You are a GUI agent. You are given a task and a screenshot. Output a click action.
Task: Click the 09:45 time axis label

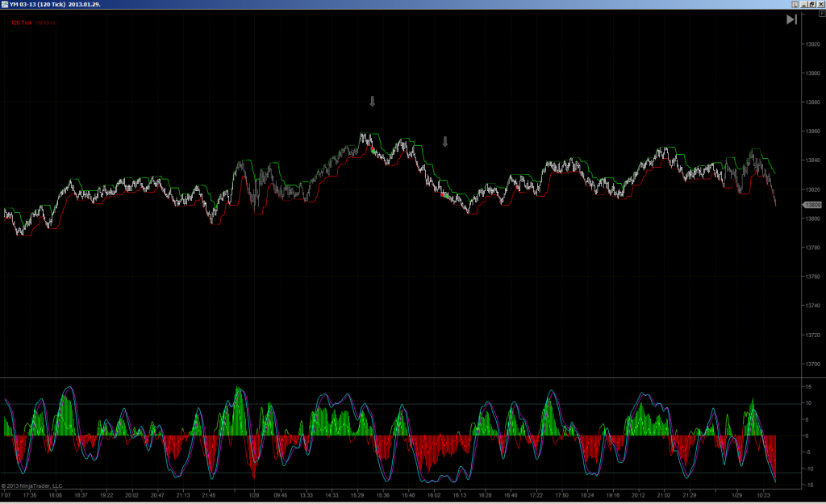[280, 495]
